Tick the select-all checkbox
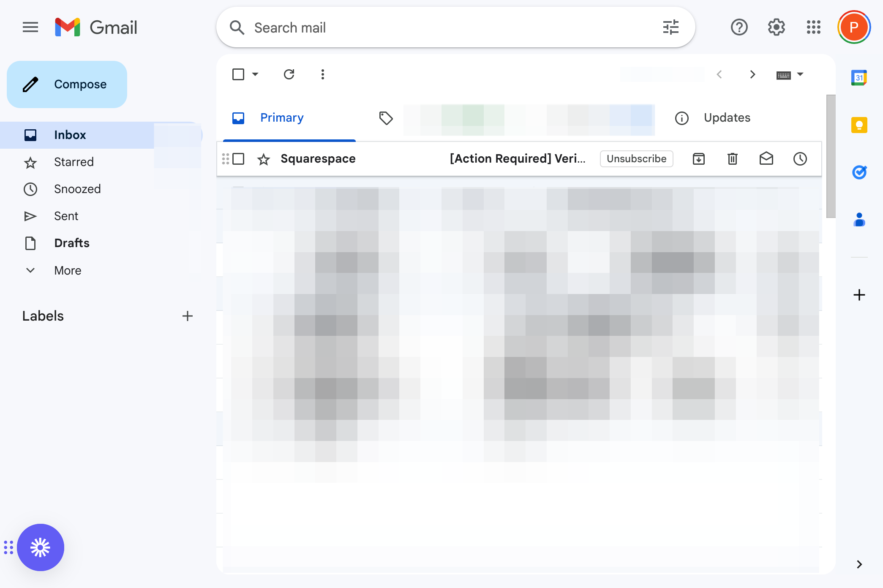Screen dimensions: 883x588 (238, 74)
